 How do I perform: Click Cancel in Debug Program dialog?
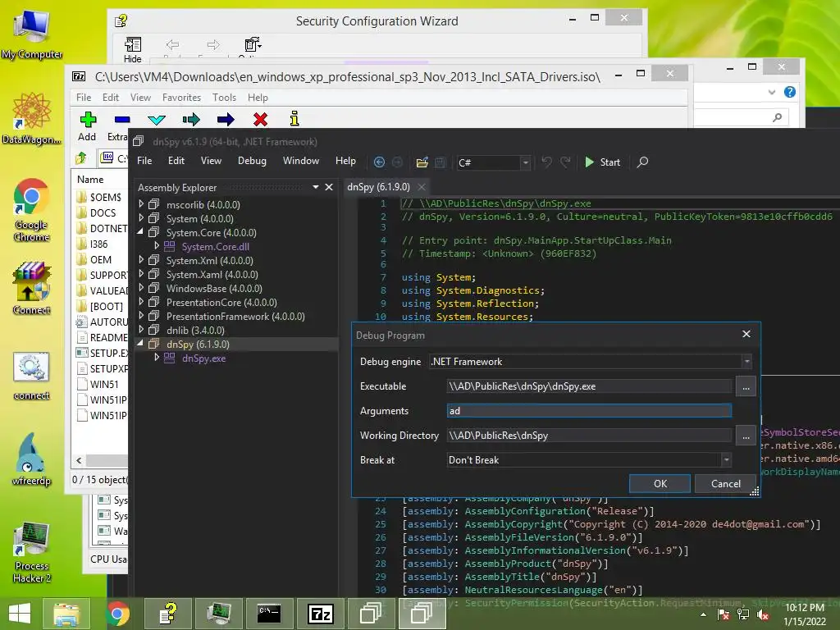pyautogui.click(x=726, y=484)
